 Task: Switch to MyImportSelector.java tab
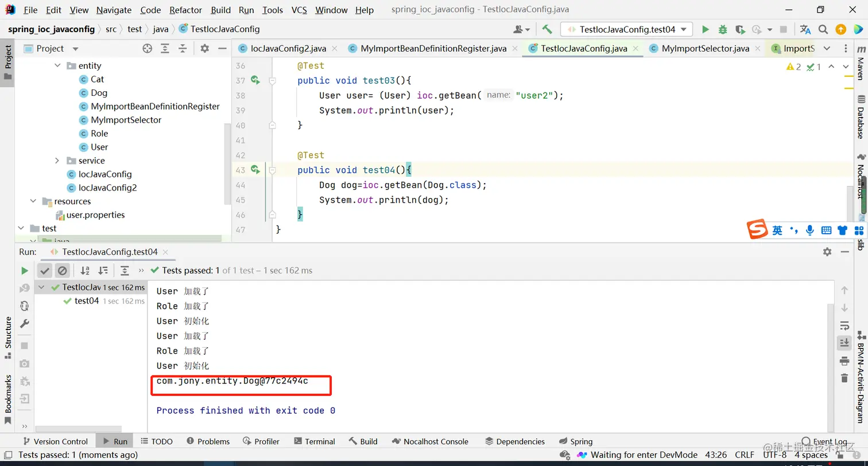pyautogui.click(x=706, y=49)
